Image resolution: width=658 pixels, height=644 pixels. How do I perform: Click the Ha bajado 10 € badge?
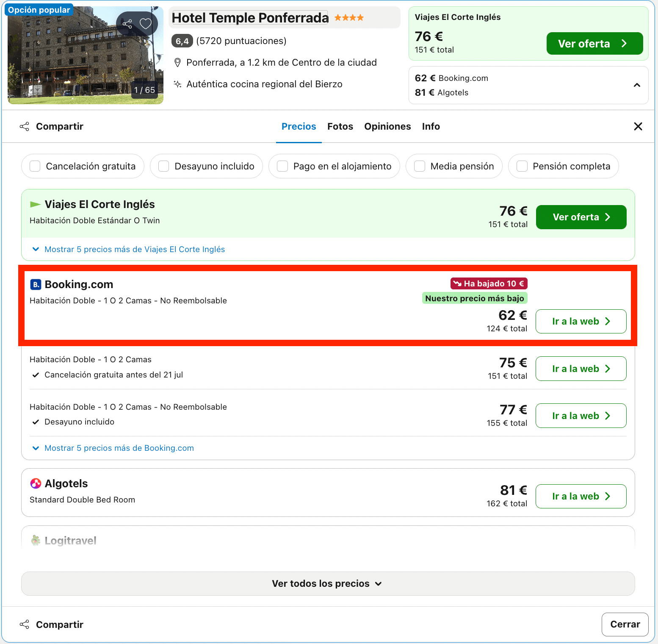[x=489, y=283]
